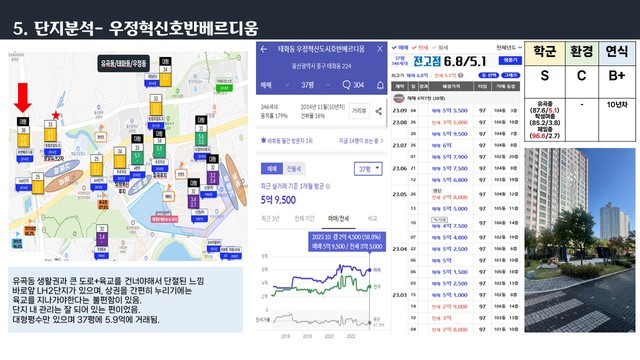The image size is (640, 360).
Task: Select the 매매 toggle above the price chart
Action: (x=271, y=169)
